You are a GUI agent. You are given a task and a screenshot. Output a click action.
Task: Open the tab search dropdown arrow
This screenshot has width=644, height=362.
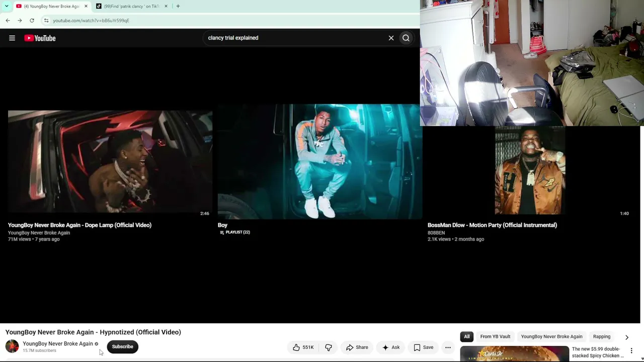click(x=6, y=6)
